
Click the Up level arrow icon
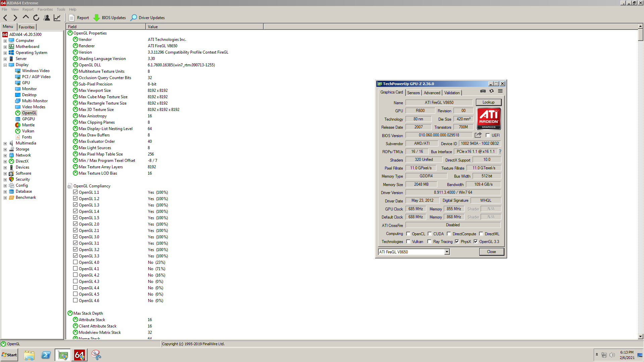click(26, 17)
